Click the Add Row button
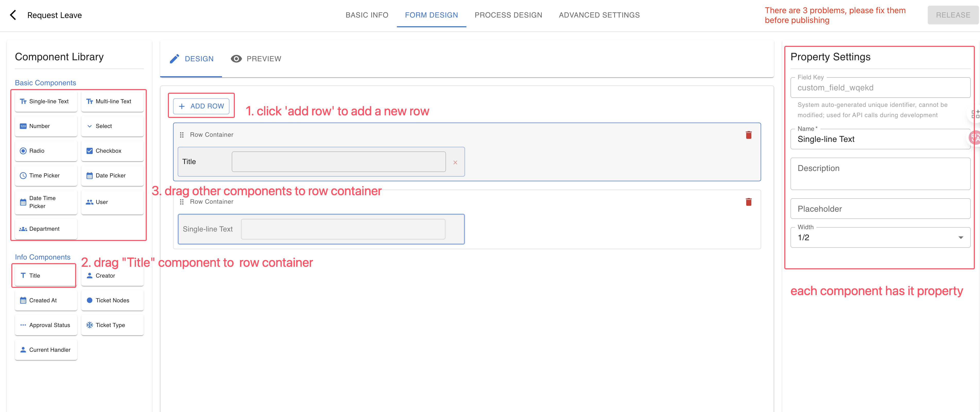980x412 pixels. [201, 106]
